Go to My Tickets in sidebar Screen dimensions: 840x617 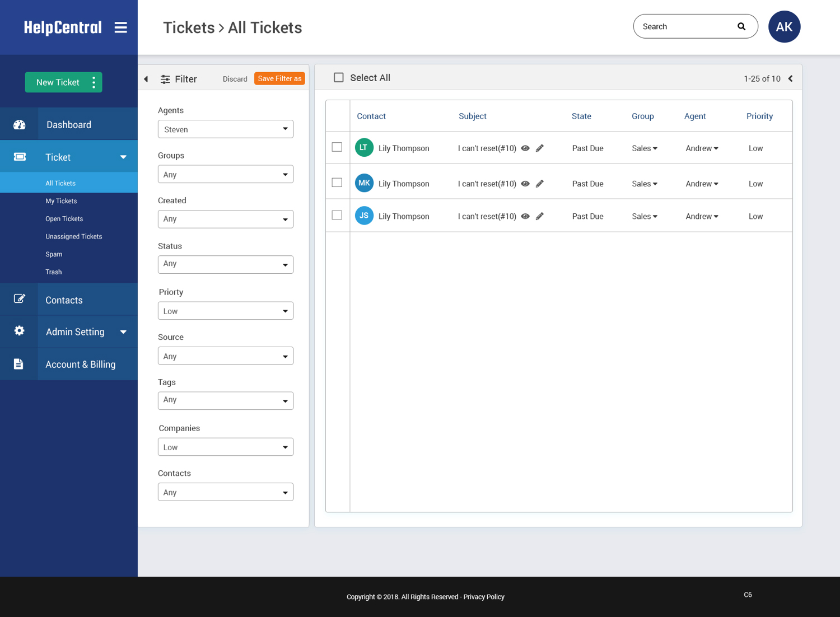click(61, 201)
